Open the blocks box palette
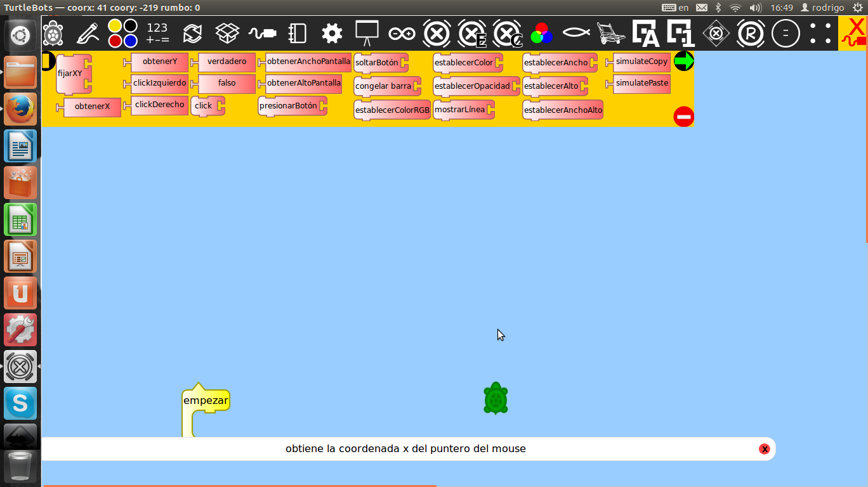Image resolution: width=868 pixels, height=487 pixels. (227, 34)
